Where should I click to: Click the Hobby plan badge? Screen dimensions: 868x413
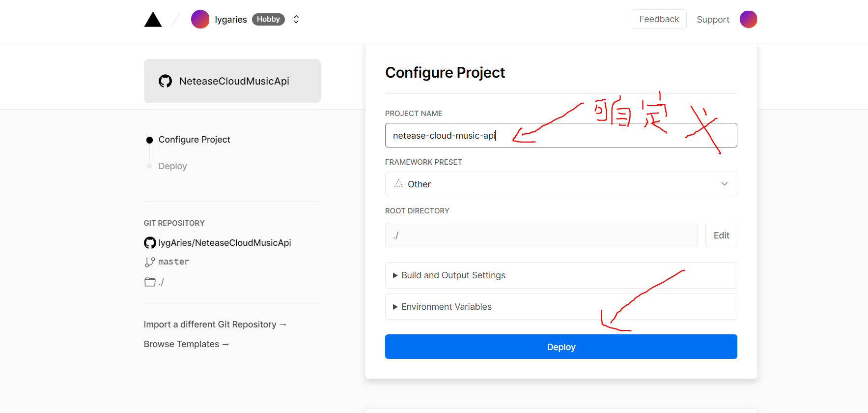[x=268, y=19]
